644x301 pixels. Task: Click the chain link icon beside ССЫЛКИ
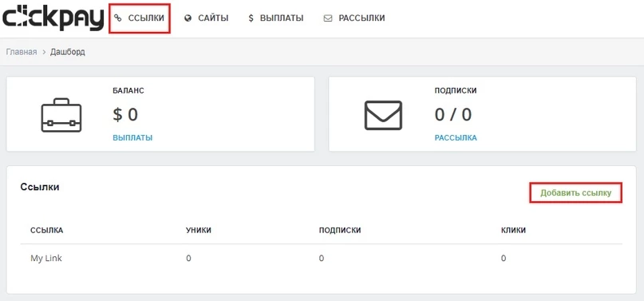click(x=118, y=18)
